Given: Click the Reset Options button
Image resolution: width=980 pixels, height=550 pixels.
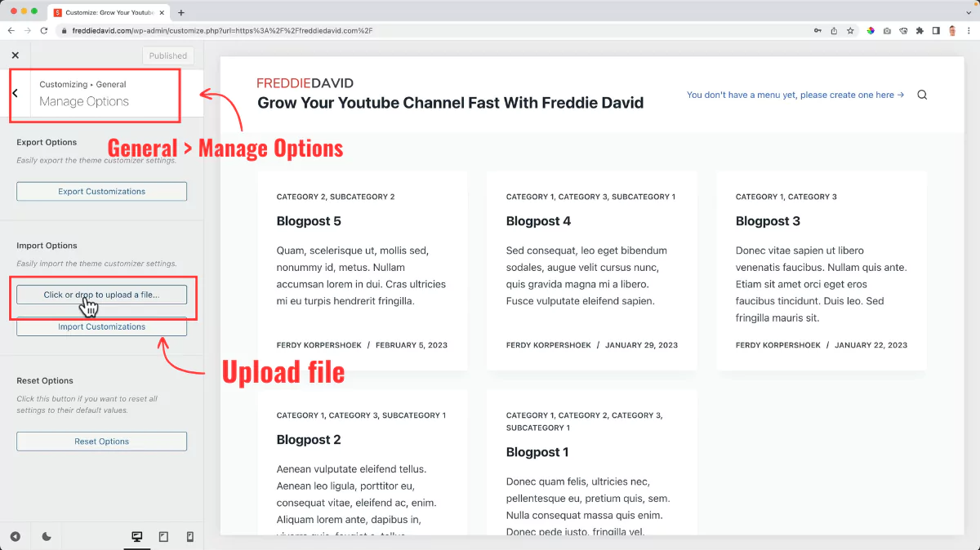Looking at the screenshot, I should pyautogui.click(x=101, y=441).
